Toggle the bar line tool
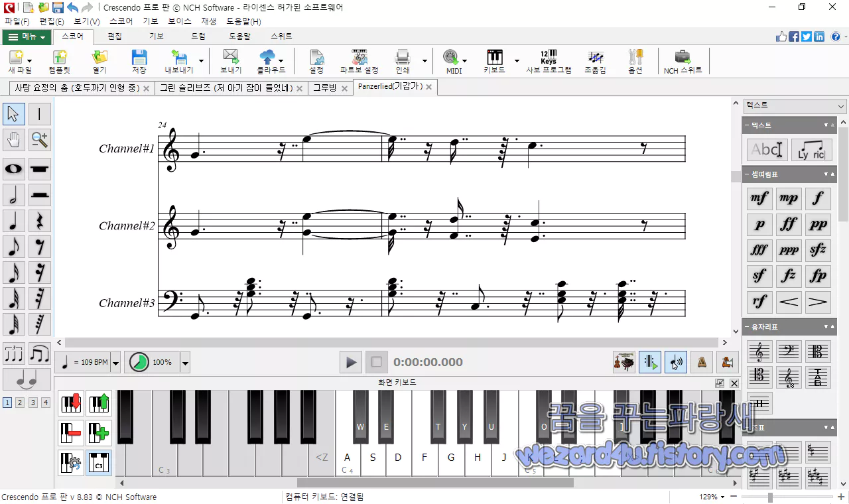This screenshot has width=849, height=504. [40, 114]
